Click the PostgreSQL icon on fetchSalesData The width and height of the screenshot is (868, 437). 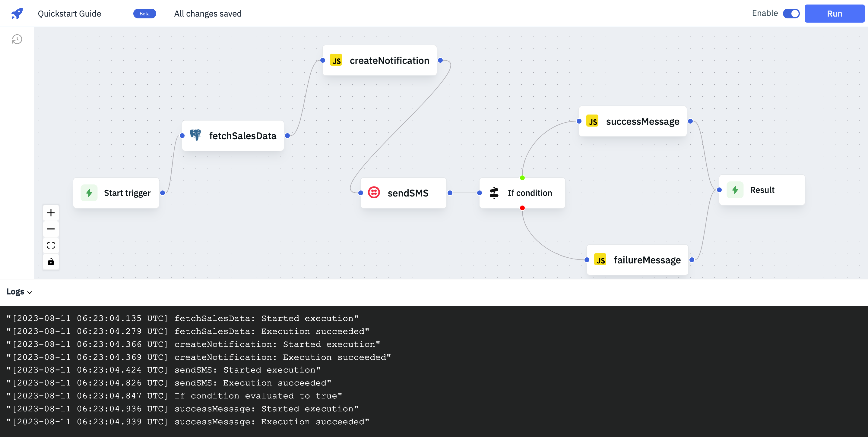tap(195, 135)
